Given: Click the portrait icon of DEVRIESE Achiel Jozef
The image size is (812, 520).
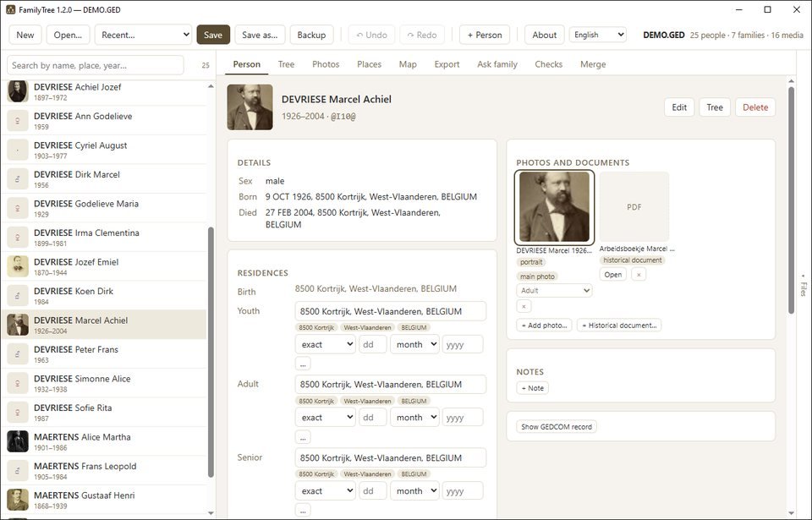Looking at the screenshot, I should (x=18, y=91).
